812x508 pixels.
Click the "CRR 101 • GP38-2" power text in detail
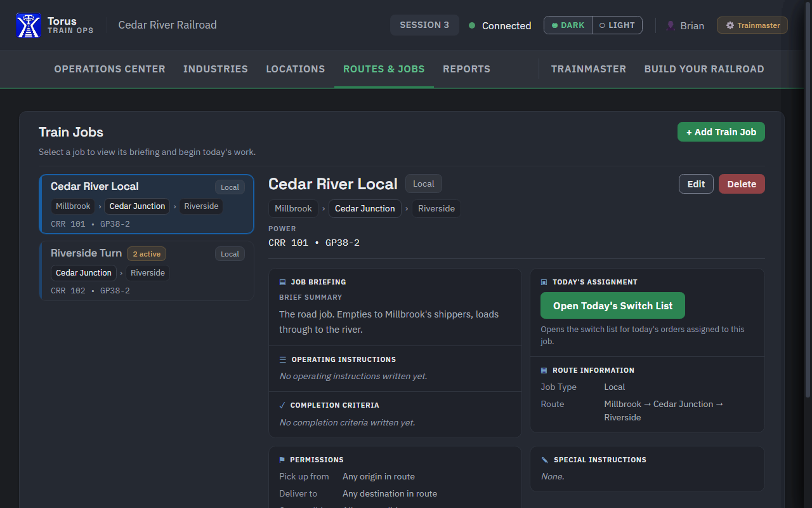(x=314, y=243)
